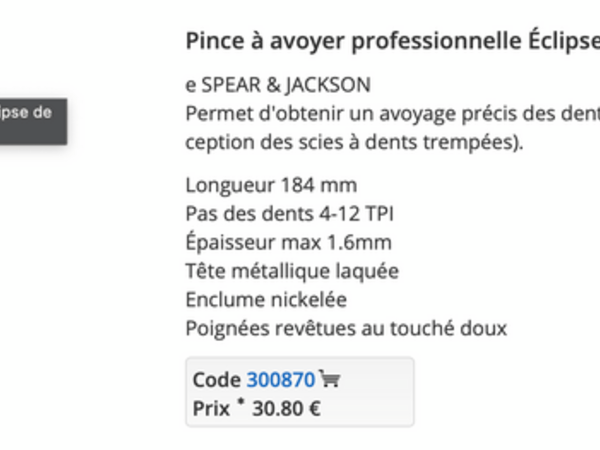Click the shopping cart icon beside code 300870
Screen dimensions: 600x450
(330, 379)
